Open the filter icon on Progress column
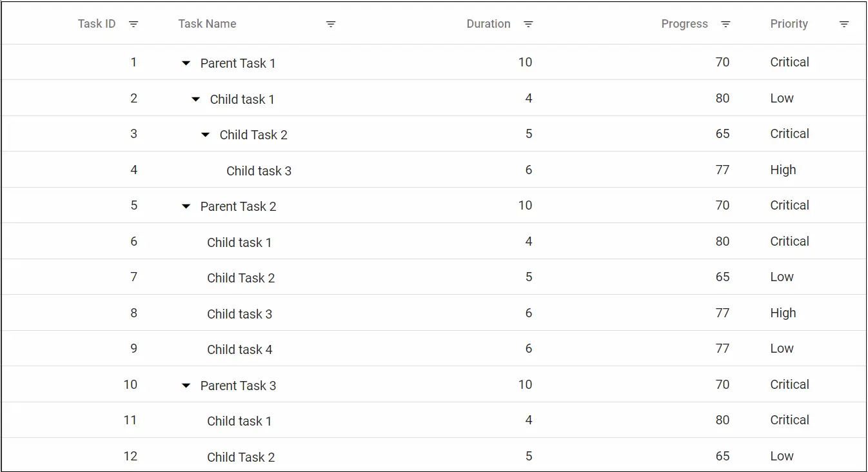Image resolution: width=868 pixels, height=472 pixels. (x=725, y=24)
